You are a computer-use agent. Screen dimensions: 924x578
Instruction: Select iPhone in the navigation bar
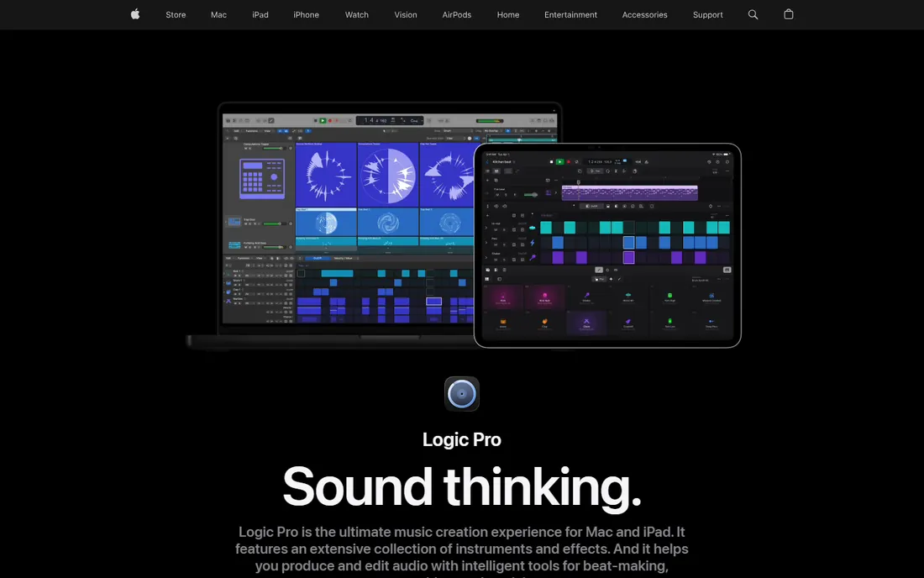pyautogui.click(x=306, y=15)
